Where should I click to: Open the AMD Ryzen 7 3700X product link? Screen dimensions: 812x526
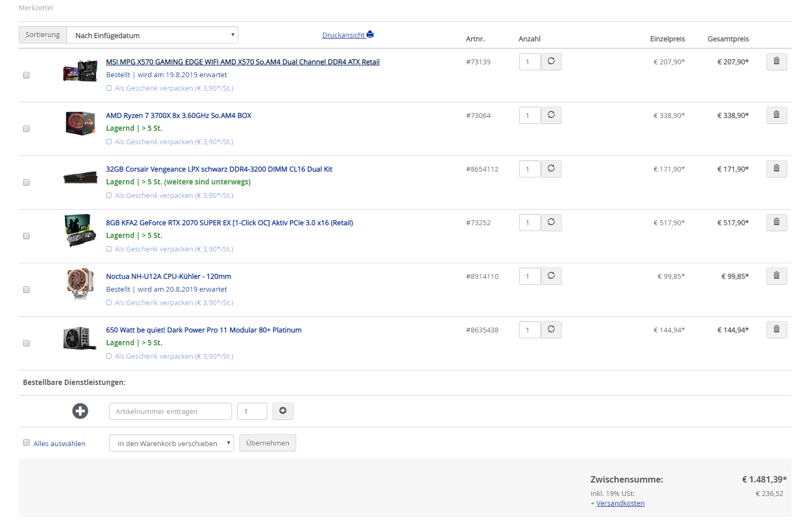[179, 116]
